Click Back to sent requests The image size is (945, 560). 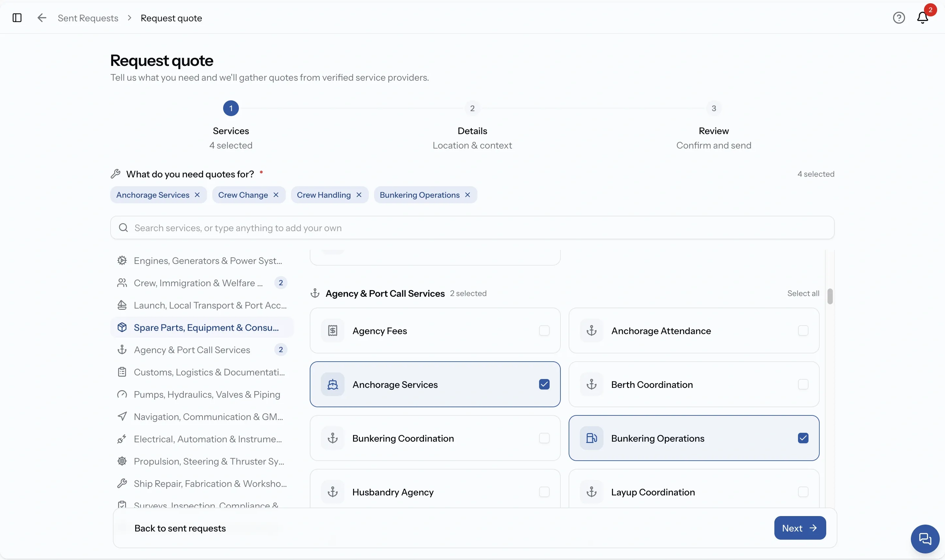(x=180, y=528)
